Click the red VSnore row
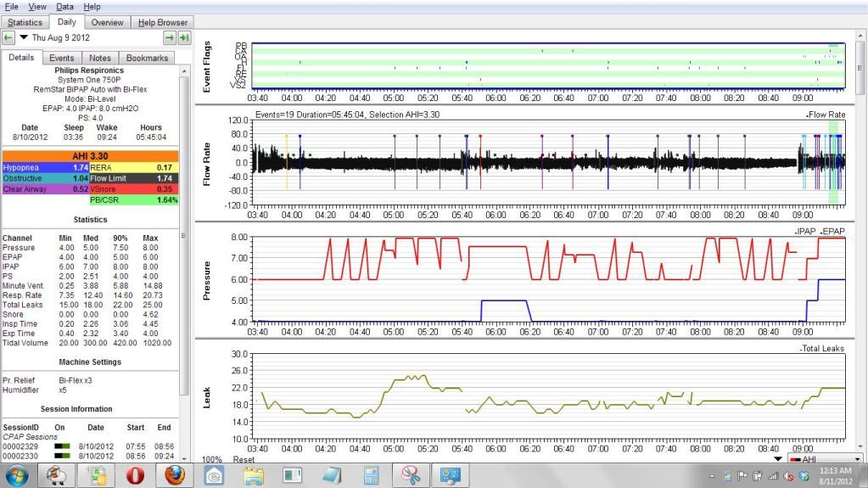 click(x=134, y=189)
